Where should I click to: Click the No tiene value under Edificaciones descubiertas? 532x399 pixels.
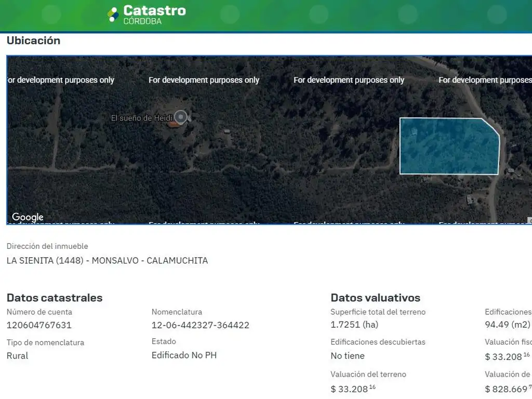pos(347,356)
